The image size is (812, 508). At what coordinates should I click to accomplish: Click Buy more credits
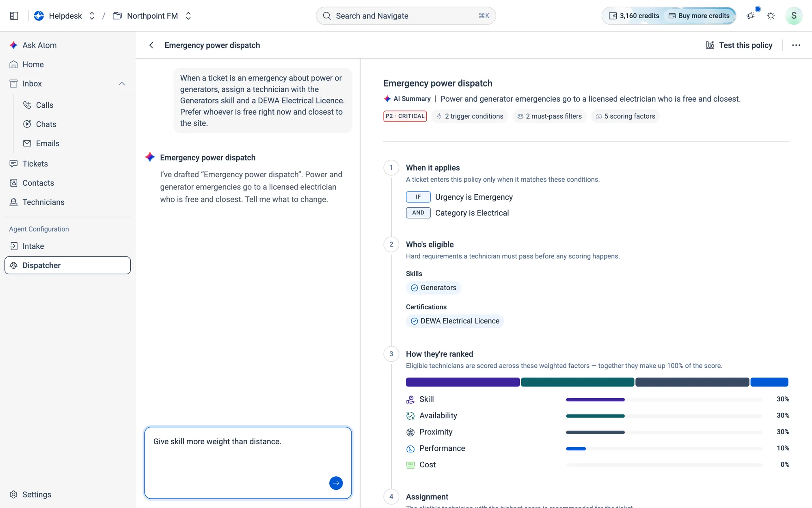(699, 16)
